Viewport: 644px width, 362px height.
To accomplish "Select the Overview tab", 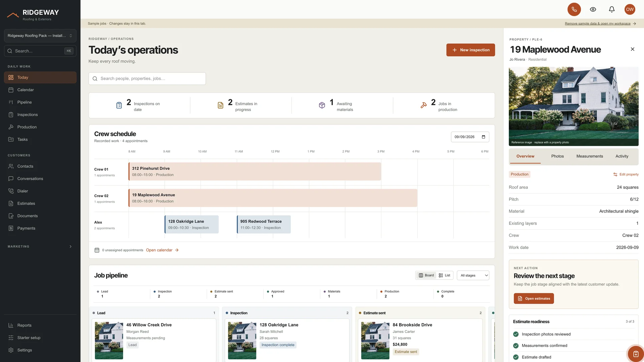I will coord(525,156).
